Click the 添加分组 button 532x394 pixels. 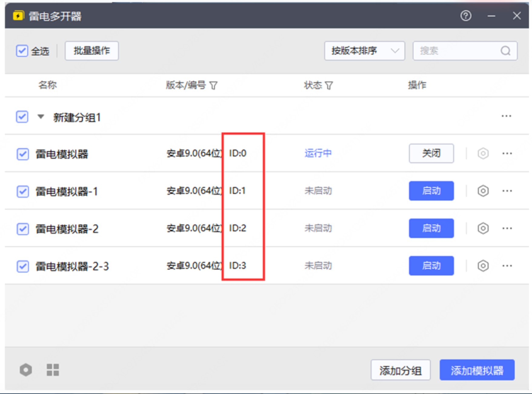click(x=401, y=370)
